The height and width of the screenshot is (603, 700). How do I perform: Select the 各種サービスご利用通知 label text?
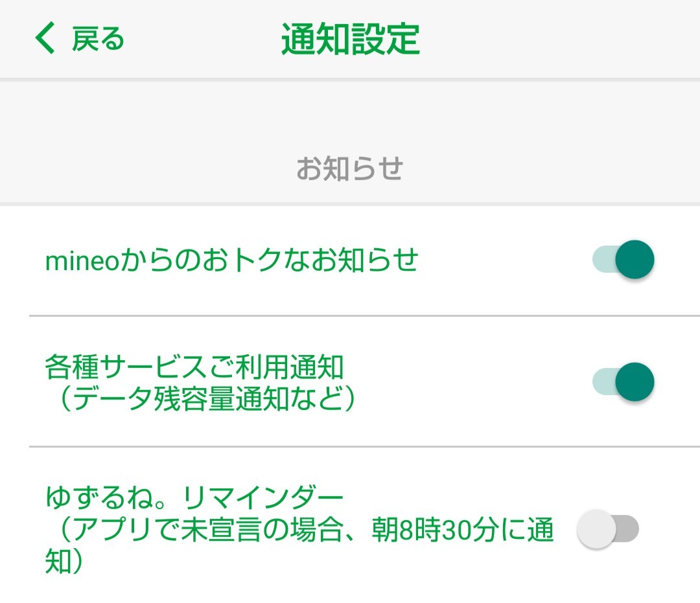[194, 368]
